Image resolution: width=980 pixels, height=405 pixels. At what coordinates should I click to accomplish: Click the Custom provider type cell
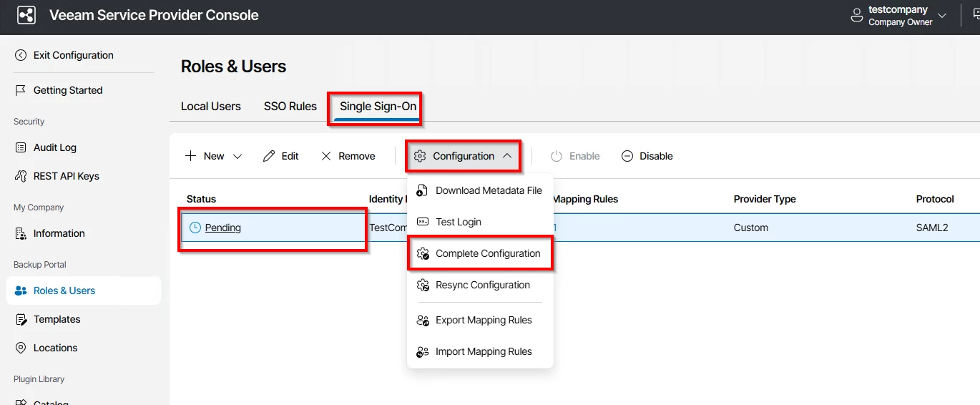751,228
